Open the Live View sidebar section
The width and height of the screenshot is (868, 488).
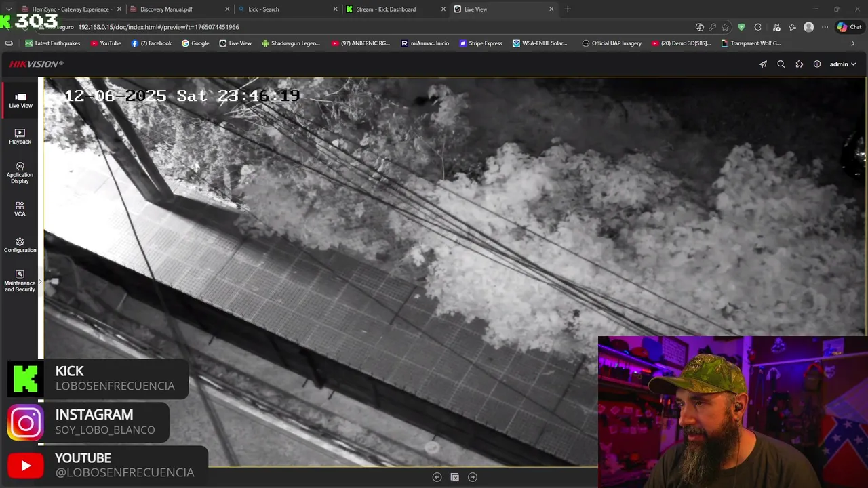click(x=20, y=100)
